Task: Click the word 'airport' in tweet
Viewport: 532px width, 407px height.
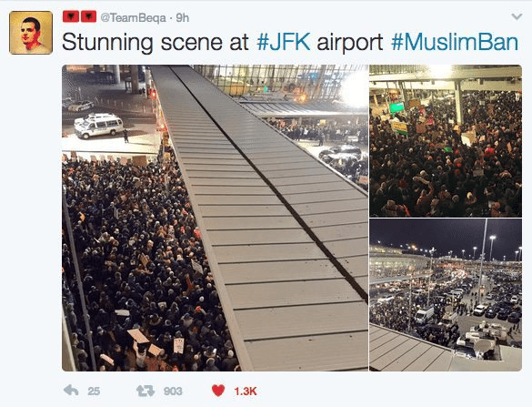Action: 350,43
